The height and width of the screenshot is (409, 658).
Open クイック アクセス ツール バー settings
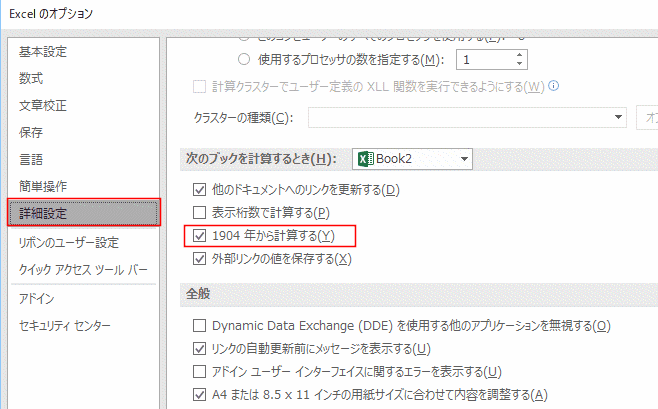83,269
